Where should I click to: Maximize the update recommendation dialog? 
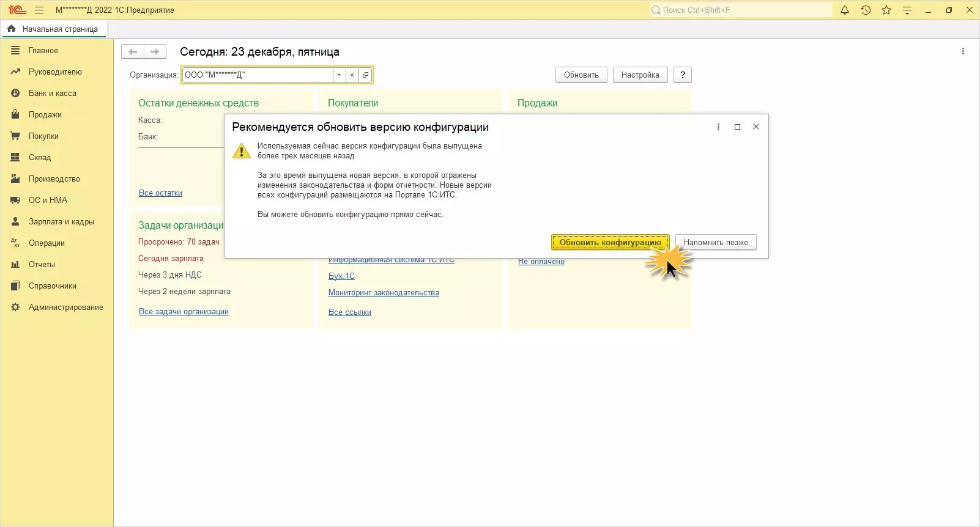737,127
